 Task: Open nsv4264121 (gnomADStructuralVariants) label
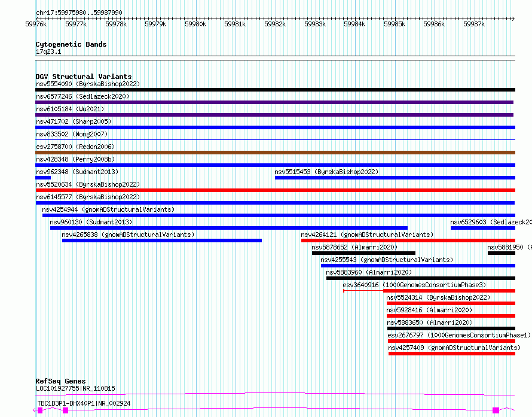coord(367,235)
